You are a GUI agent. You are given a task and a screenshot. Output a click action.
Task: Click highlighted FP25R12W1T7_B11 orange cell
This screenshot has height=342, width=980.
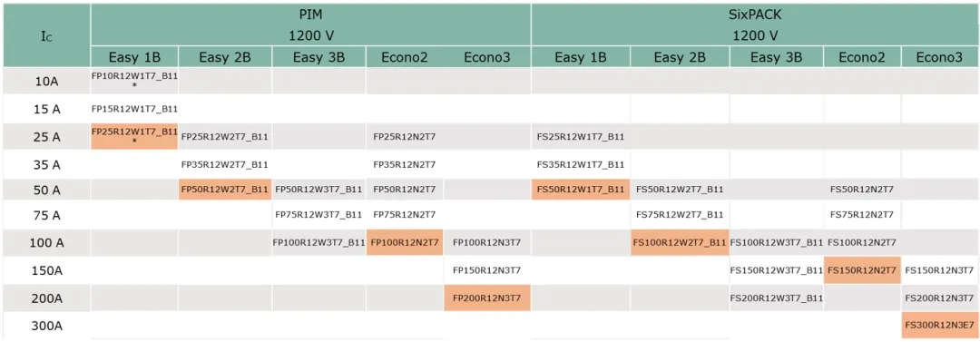tap(134, 136)
